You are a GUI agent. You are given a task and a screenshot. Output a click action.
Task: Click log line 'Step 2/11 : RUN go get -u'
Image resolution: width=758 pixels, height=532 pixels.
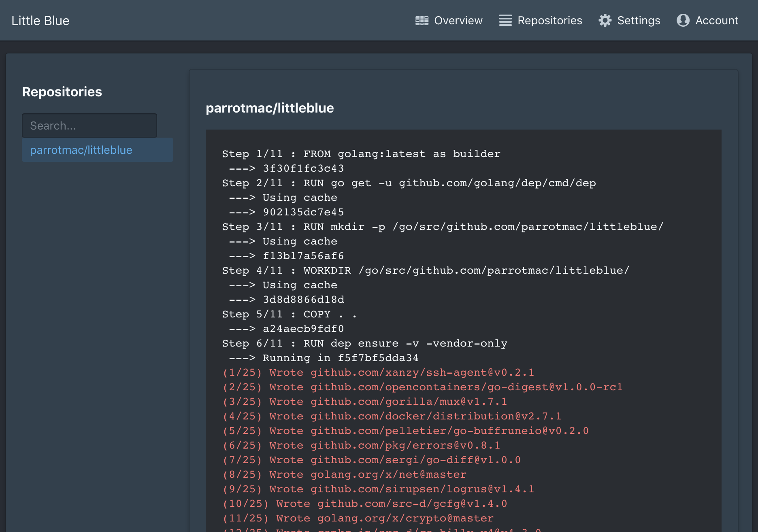click(x=409, y=183)
